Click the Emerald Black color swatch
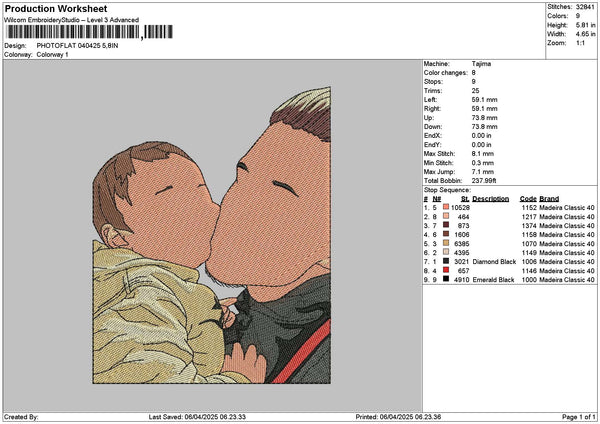600x424 pixels. point(446,279)
